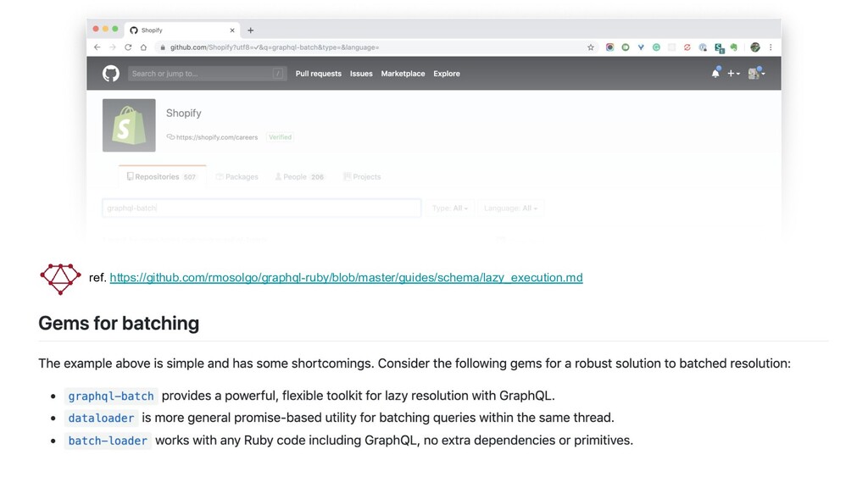Reload the page with the refresh icon
The image size is (868, 488).
point(128,47)
